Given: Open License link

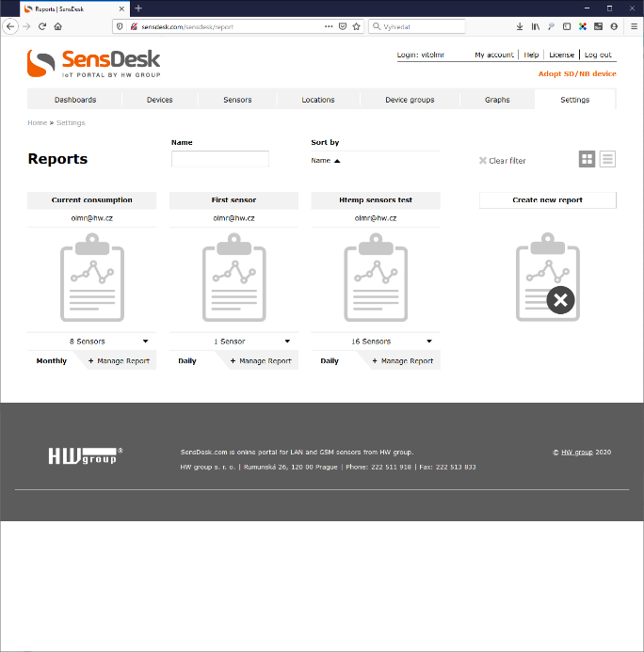Looking at the screenshot, I should [x=561, y=55].
